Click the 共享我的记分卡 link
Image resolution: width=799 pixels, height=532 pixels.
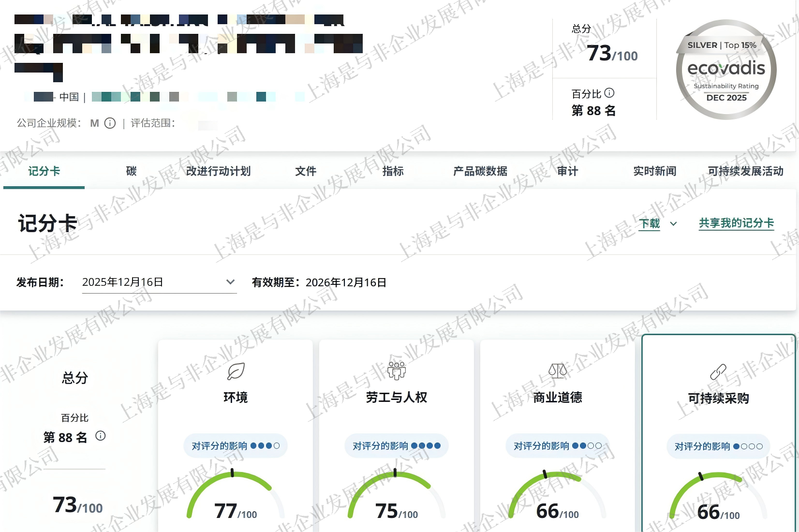pos(736,223)
